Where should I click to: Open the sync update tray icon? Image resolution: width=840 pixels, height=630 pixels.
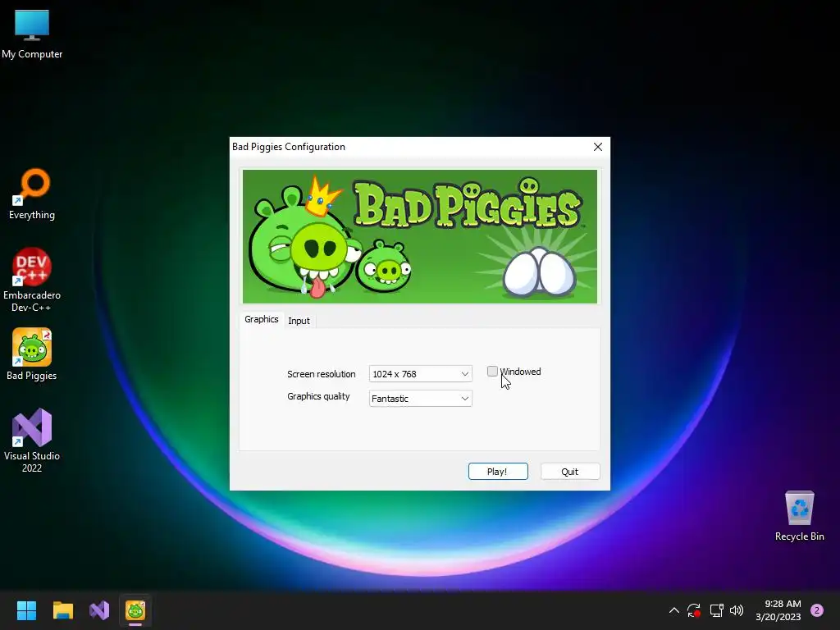694,610
